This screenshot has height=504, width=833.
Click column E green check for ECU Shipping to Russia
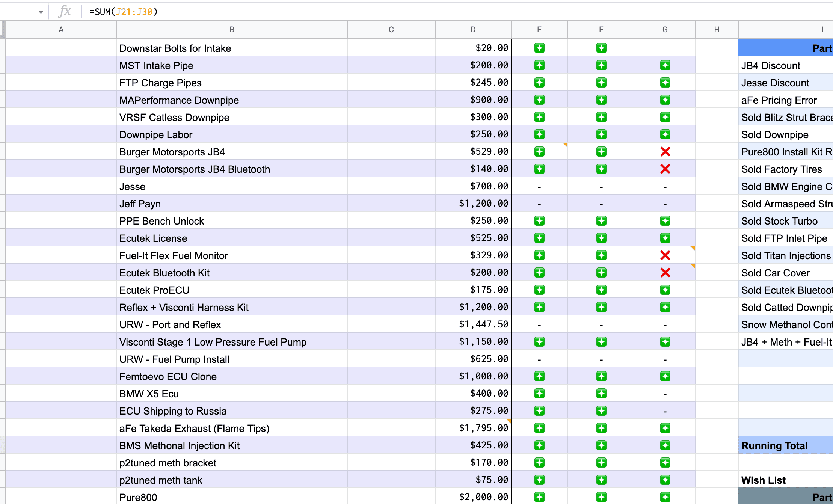click(539, 411)
